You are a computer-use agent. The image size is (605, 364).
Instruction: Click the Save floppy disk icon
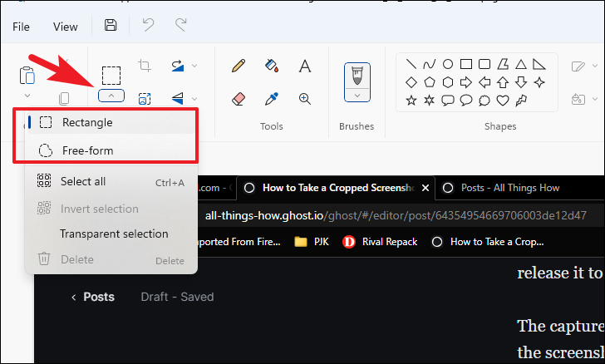(111, 26)
